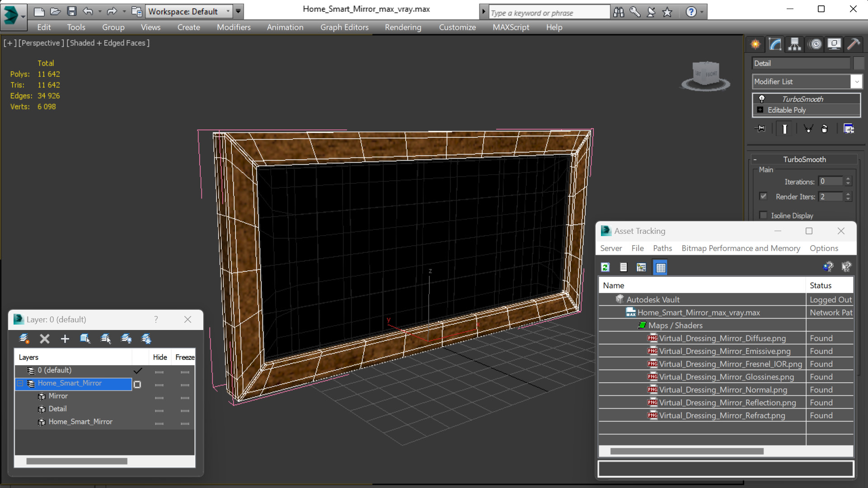This screenshot has height=488, width=868.
Task: Open the help dropdown arrow in title bar
Action: click(702, 12)
